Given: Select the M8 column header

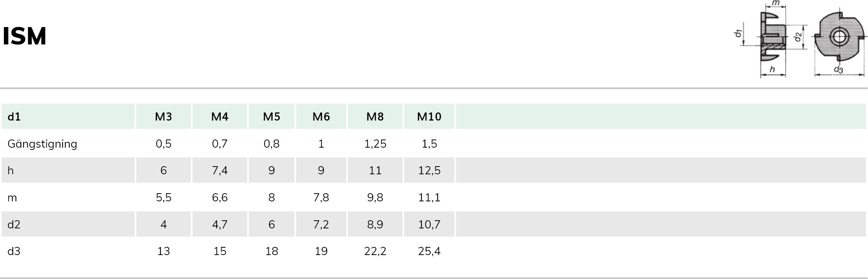Looking at the screenshot, I should click(x=375, y=116).
